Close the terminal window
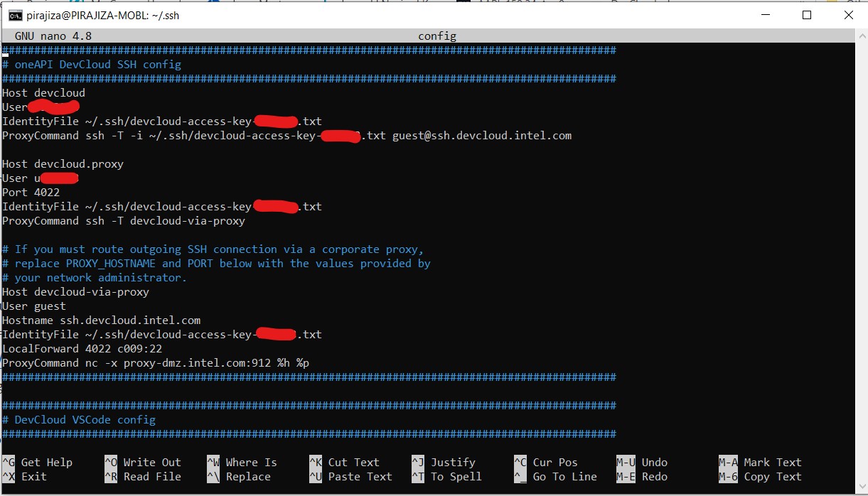 click(848, 15)
